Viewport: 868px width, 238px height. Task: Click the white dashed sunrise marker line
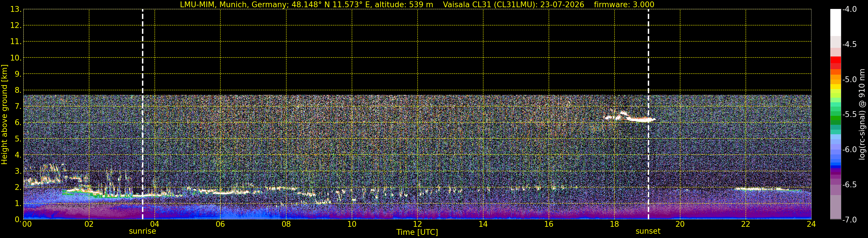(x=143, y=114)
